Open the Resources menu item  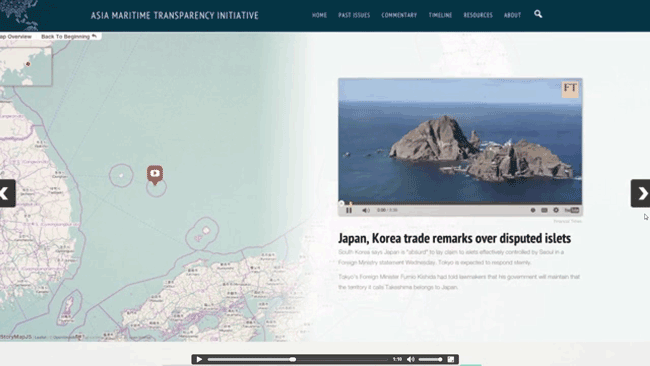tap(478, 15)
